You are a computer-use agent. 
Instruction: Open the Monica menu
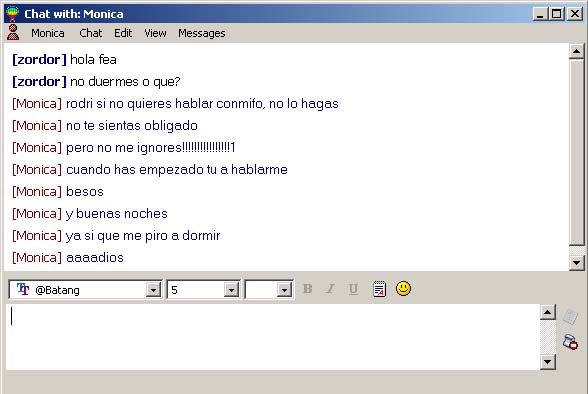(x=48, y=33)
